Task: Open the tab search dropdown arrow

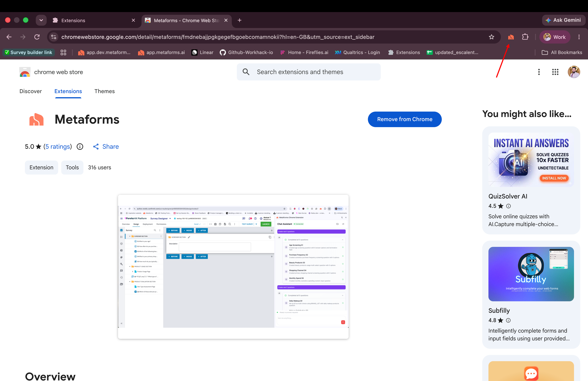Action: [x=41, y=20]
